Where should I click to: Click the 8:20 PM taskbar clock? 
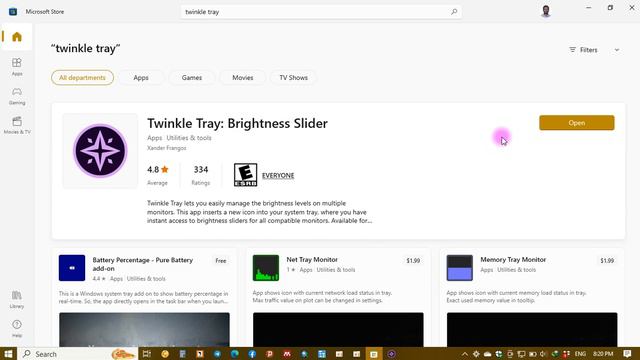pos(603,354)
